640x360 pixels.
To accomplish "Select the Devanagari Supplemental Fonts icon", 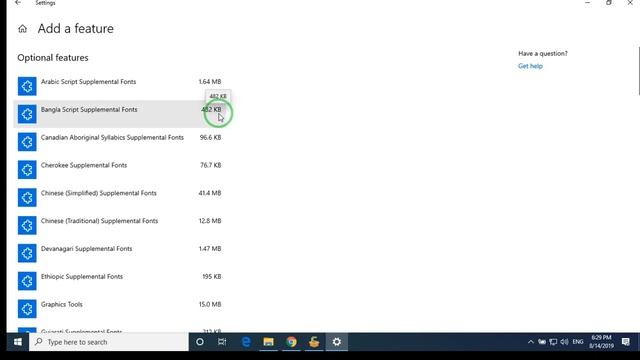I will click(27, 253).
